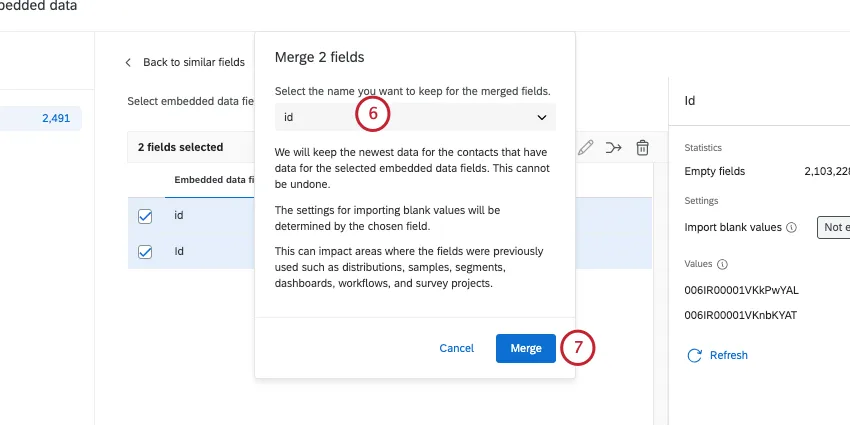Select value 006IR00001VKnbKYAT

pos(741,314)
